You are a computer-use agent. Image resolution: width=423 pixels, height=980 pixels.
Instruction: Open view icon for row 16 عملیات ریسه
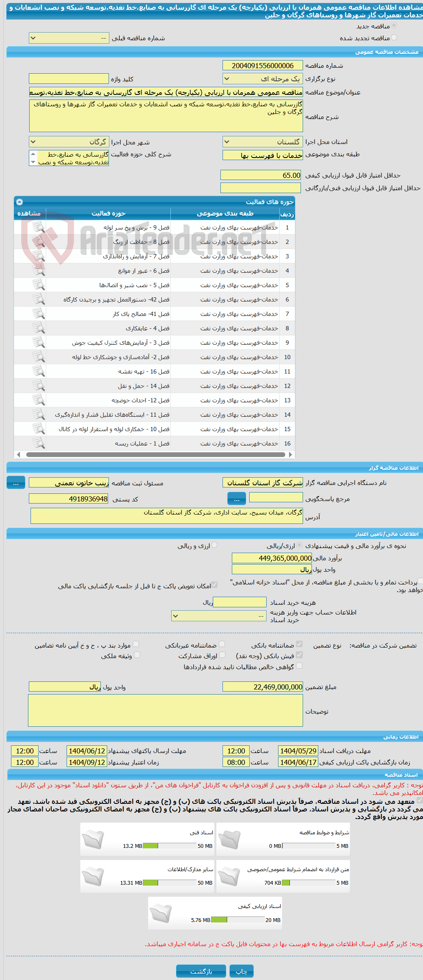tap(39, 443)
